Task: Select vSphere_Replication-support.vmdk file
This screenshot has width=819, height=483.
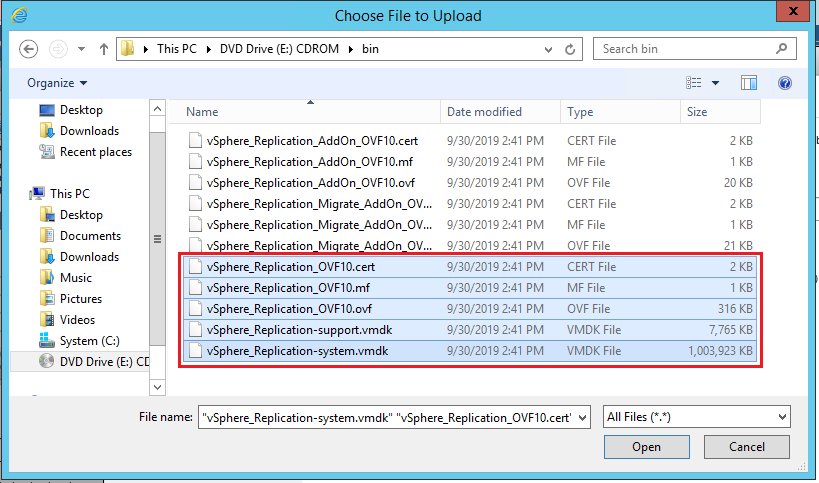Action: [x=470, y=330]
